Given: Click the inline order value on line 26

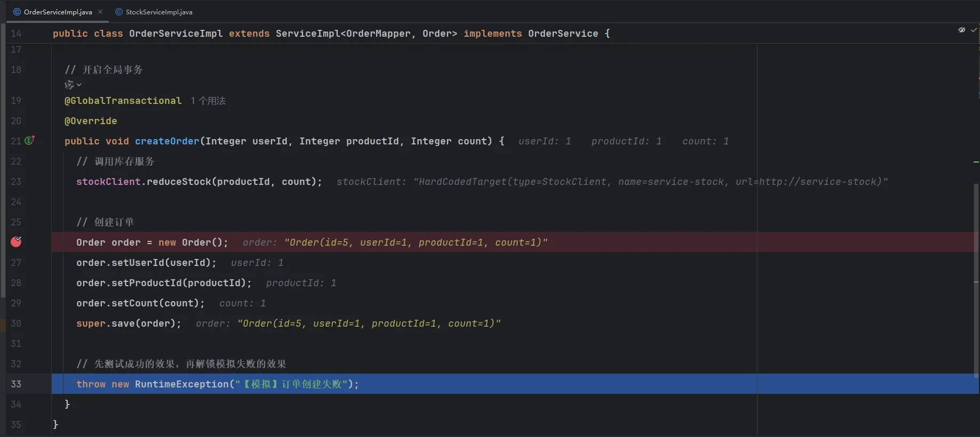Looking at the screenshot, I should (x=395, y=242).
